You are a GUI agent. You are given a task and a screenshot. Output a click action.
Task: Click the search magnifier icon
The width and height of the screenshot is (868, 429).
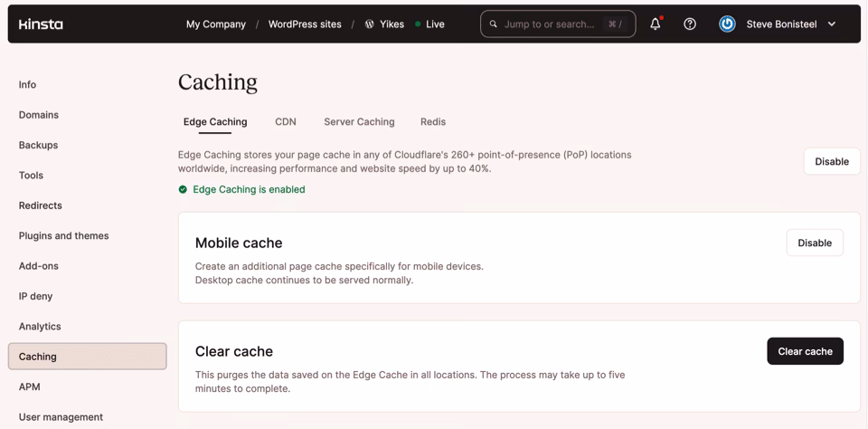click(494, 24)
